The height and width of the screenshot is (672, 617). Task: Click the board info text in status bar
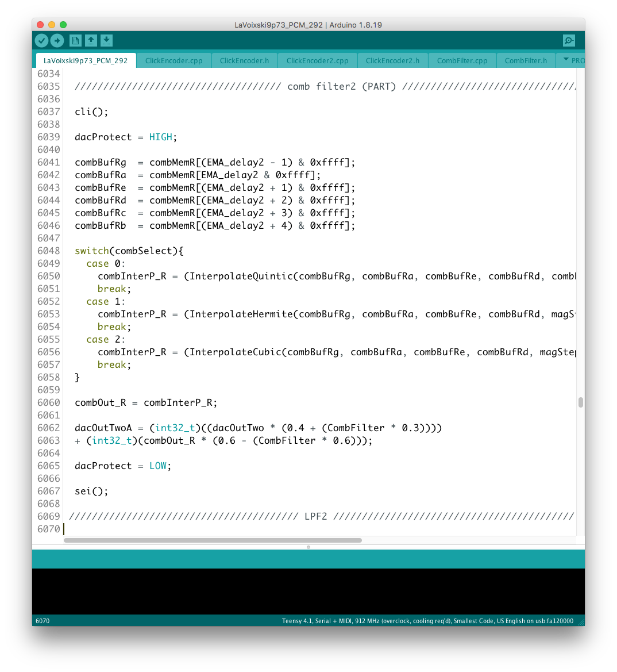point(427,621)
